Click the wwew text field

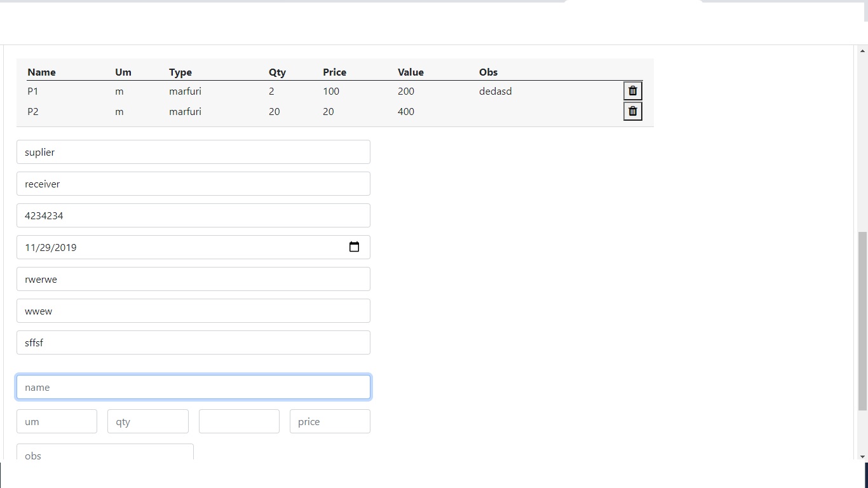(193, 311)
